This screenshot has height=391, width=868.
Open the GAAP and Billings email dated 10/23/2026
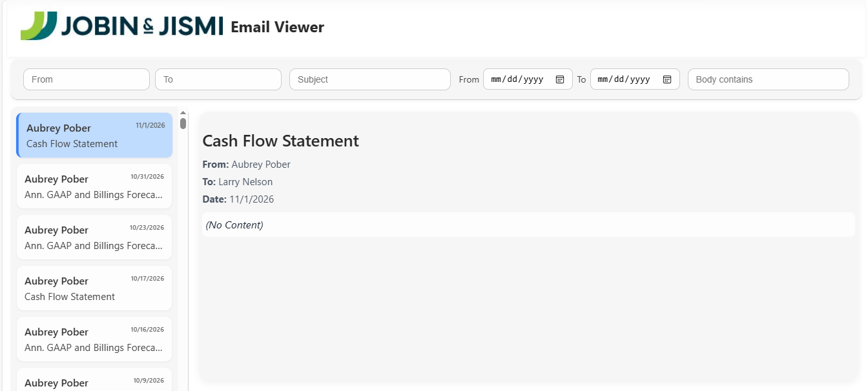coord(94,237)
